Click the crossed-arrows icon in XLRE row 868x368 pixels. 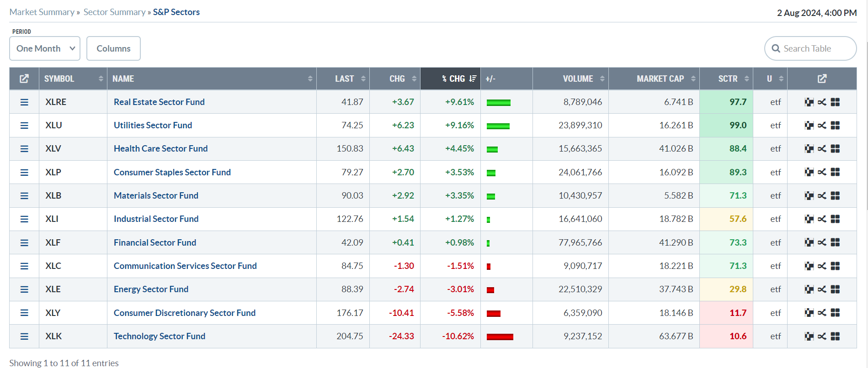click(822, 102)
